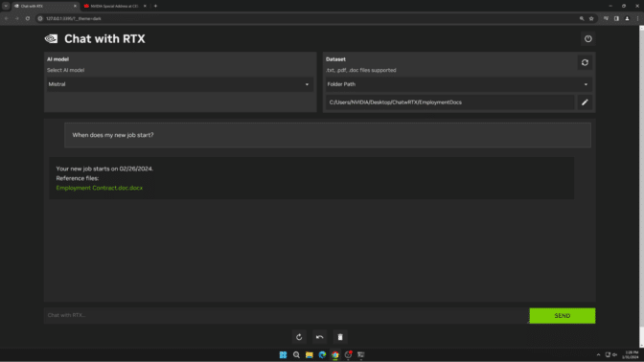Open the browser profile icon

(627, 18)
